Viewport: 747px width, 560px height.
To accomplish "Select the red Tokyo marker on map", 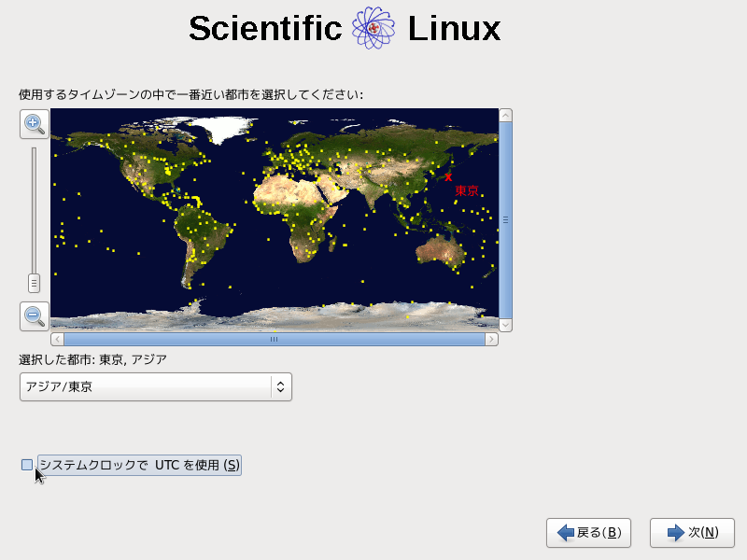I will 448,176.
